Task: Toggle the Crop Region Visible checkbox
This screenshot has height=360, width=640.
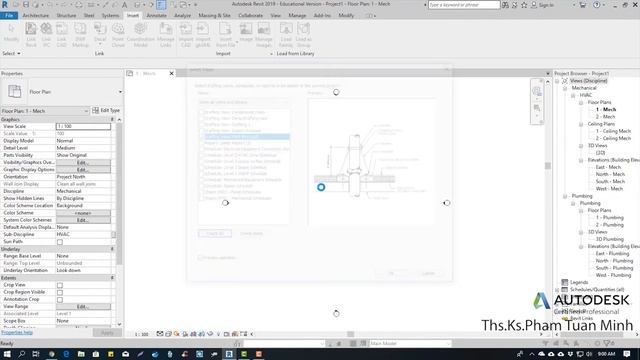Action: click(60, 293)
